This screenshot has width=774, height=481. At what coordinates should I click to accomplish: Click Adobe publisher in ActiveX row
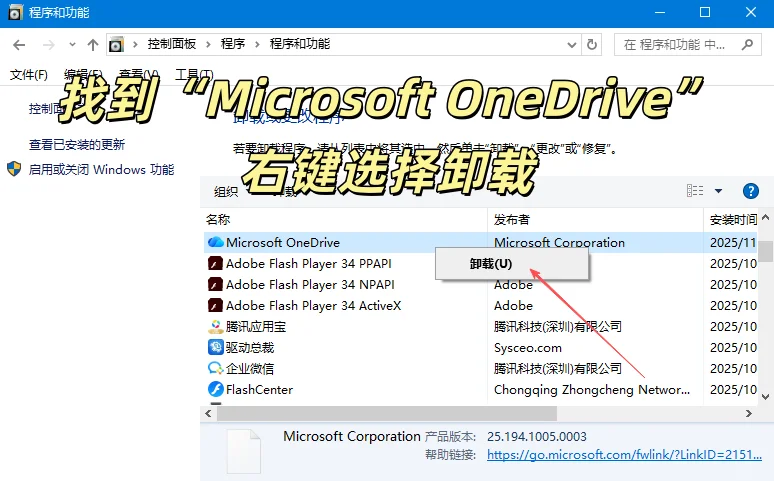tap(513, 306)
